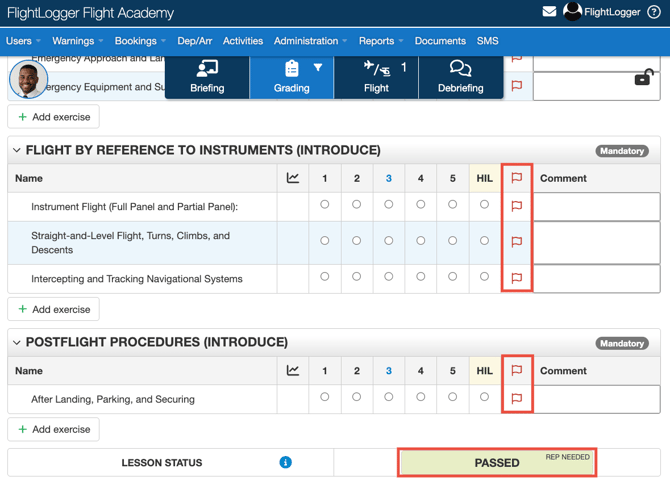Open the Documents menu item
This screenshot has height=489, width=670.
[x=440, y=41]
